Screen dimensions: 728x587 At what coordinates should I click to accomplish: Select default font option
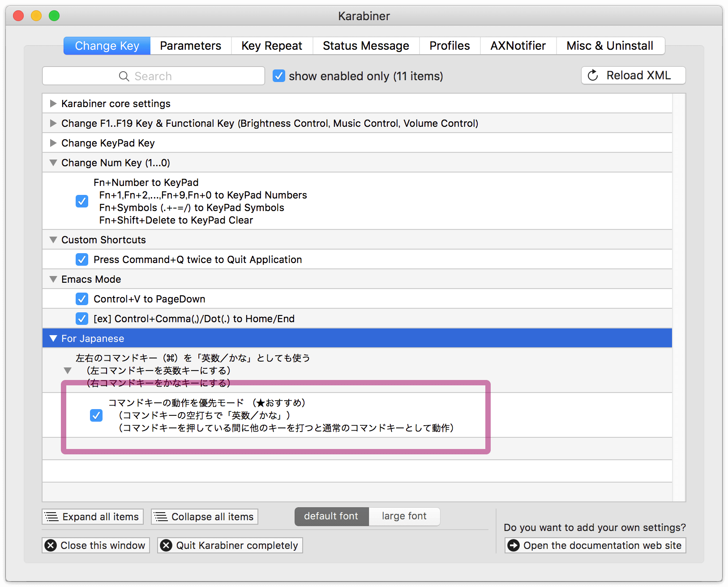click(331, 516)
